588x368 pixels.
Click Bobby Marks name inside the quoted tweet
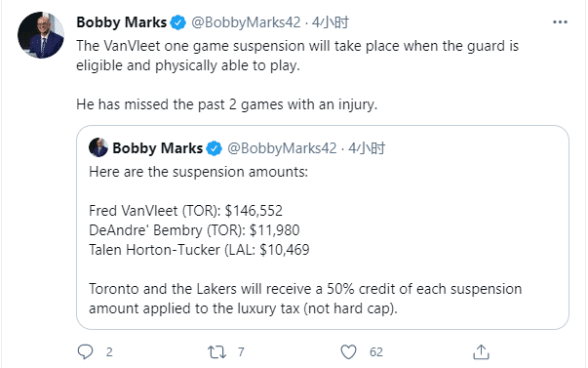(158, 148)
